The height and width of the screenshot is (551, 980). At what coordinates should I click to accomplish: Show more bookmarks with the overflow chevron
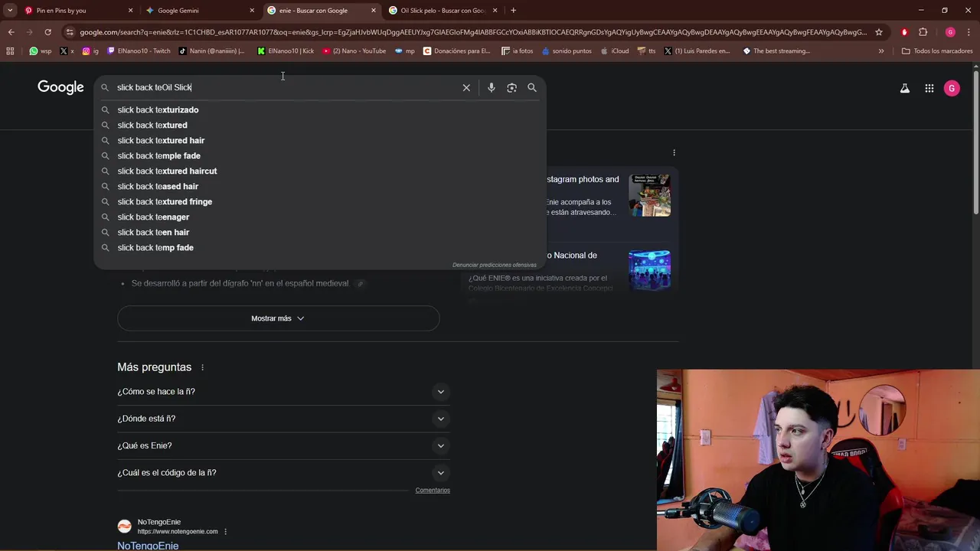coord(881,51)
